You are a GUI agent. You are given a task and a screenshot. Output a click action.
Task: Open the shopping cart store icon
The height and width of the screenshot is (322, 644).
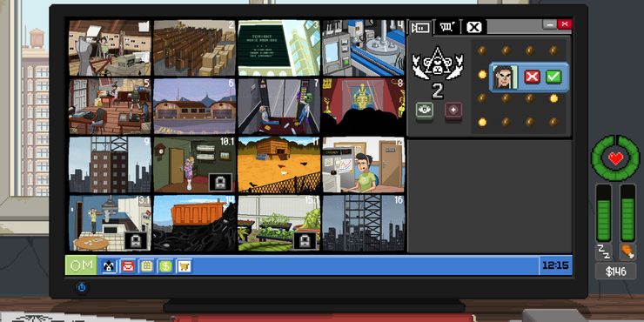point(184,266)
